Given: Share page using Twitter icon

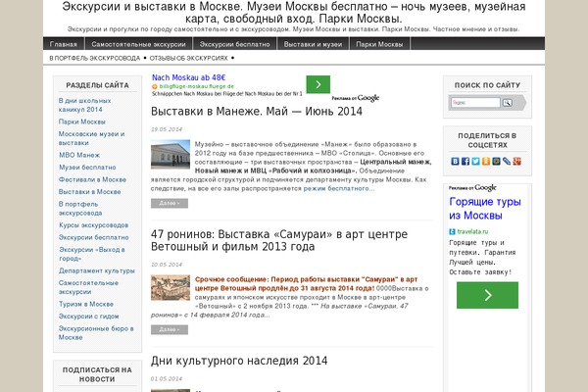Looking at the screenshot, I should coord(476,162).
